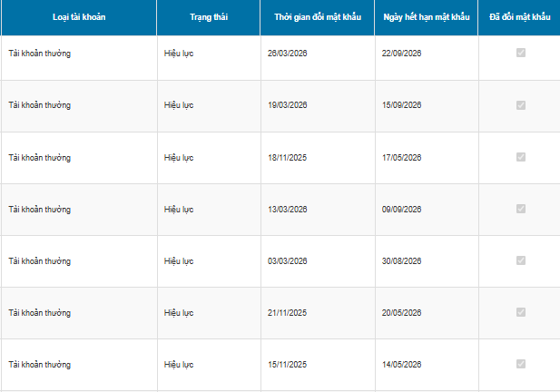Sort by "Thời gian đổi mật khẩu" header

tap(317, 17)
